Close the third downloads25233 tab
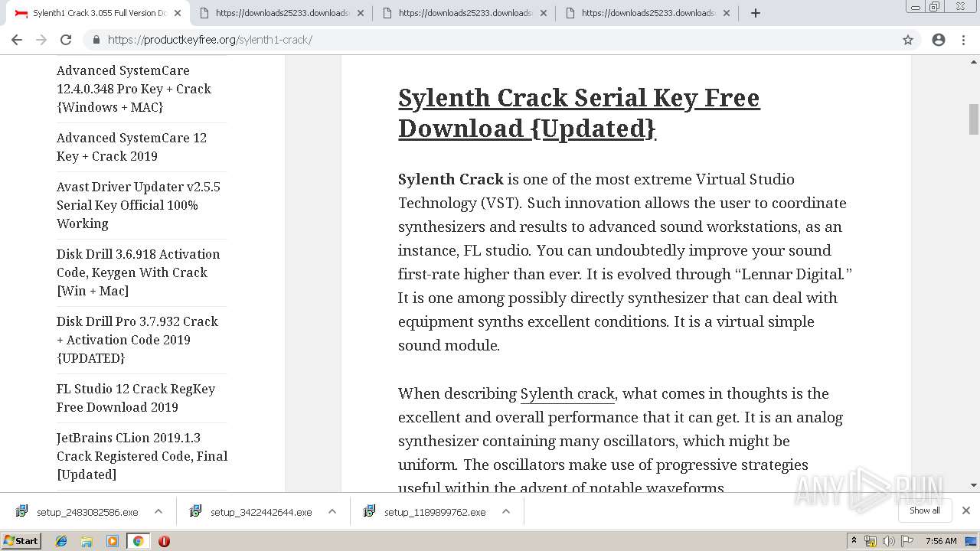Viewport: 980px width, 551px height. tap(544, 13)
